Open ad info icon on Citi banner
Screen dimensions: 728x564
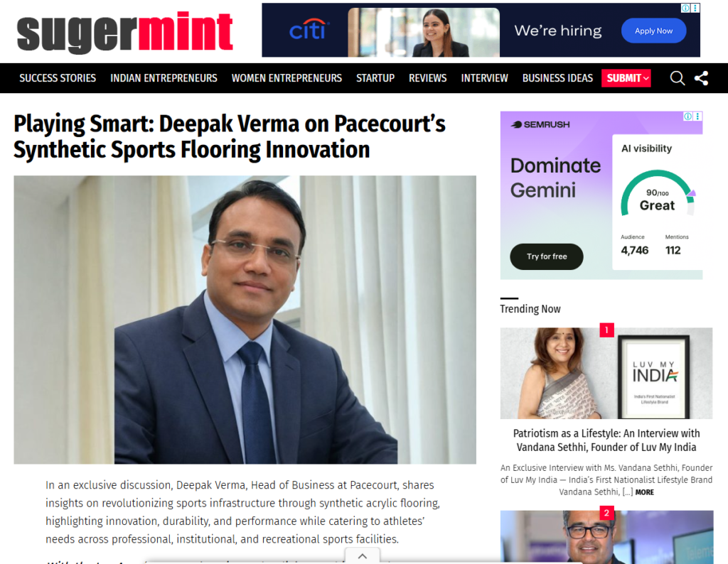click(685, 8)
